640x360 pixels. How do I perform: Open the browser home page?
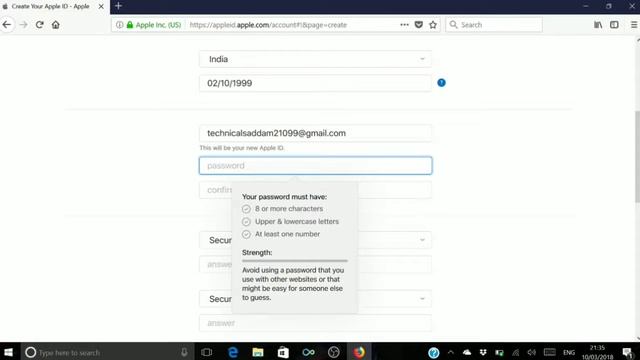tap(56, 25)
